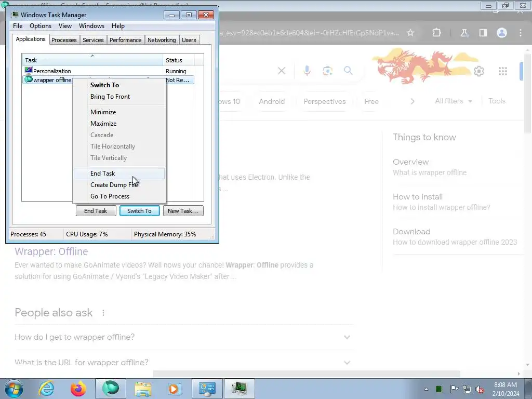Switch to the Networking tab

162,40
